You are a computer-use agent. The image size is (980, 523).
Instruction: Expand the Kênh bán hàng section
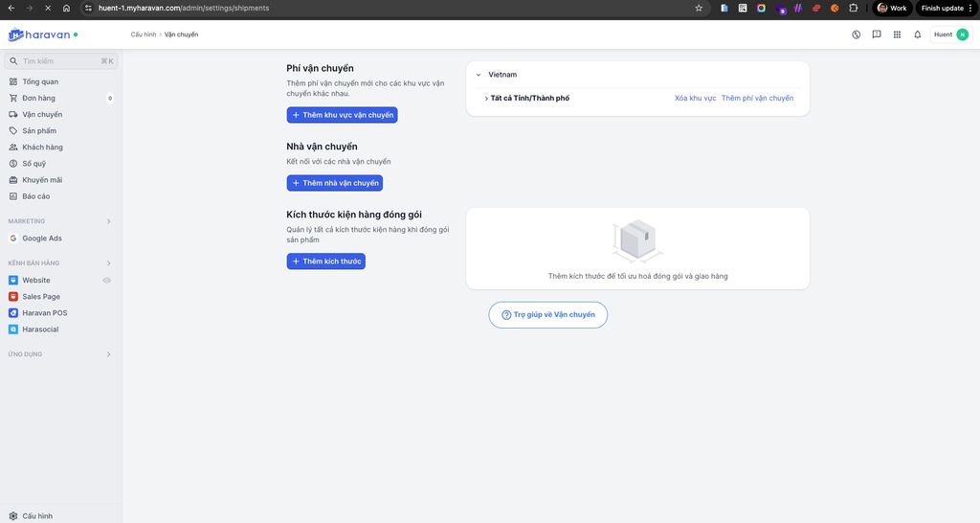[108, 262]
